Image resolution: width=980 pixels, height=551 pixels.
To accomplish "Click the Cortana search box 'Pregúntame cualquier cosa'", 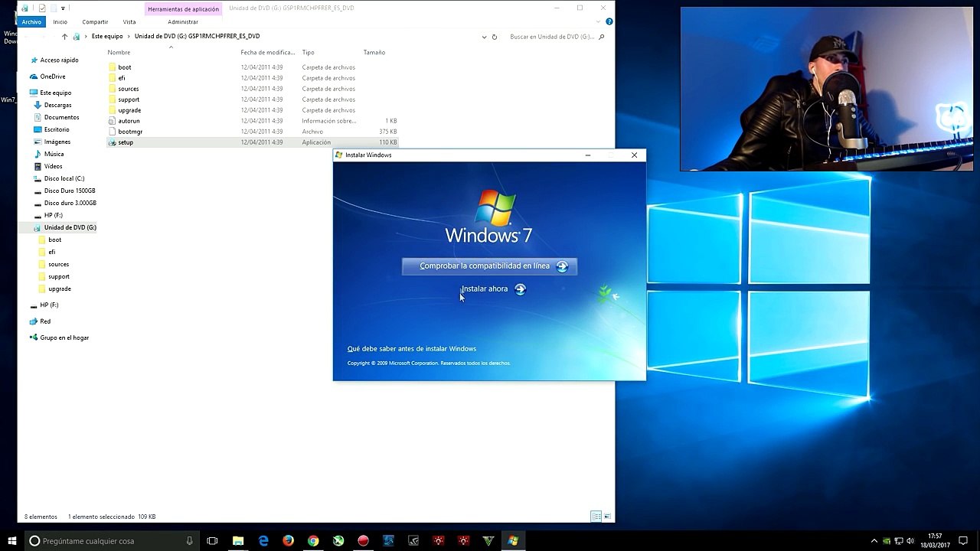I will pos(113,540).
